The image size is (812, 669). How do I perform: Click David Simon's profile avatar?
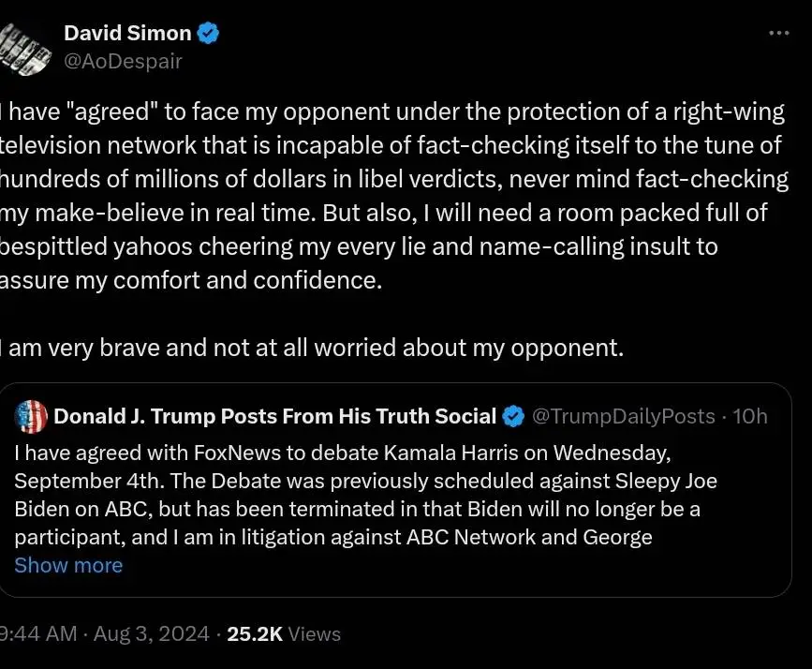(22, 48)
